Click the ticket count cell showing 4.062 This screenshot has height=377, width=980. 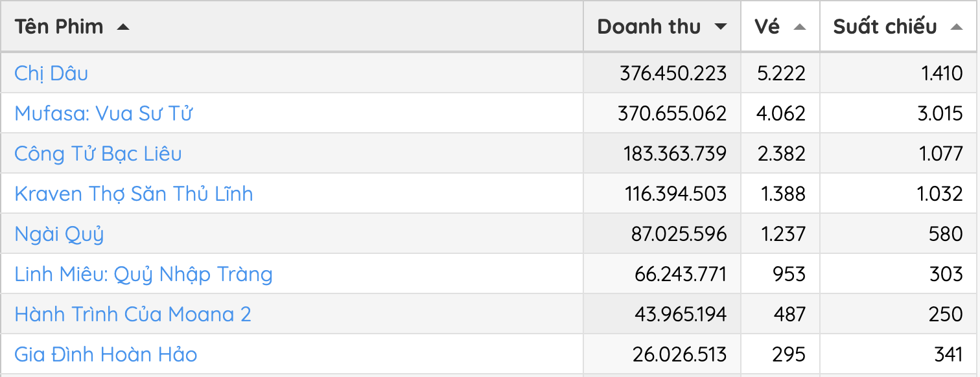point(781,113)
